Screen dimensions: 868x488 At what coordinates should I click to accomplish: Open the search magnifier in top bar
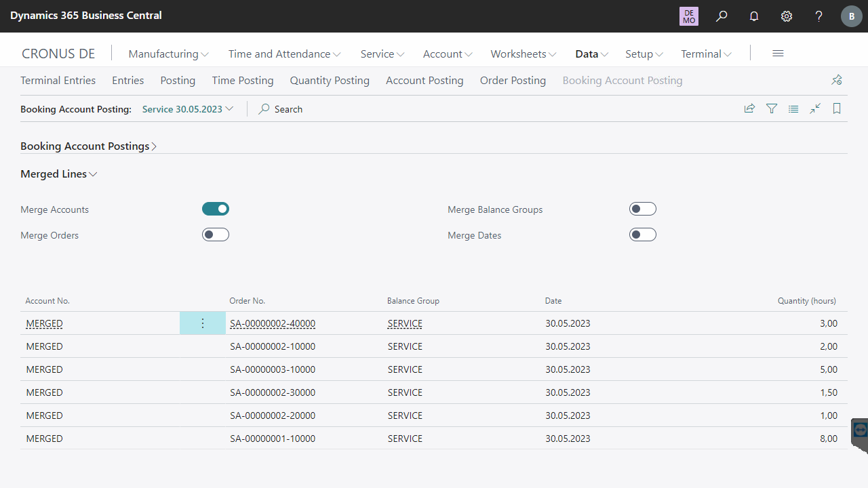(x=722, y=16)
